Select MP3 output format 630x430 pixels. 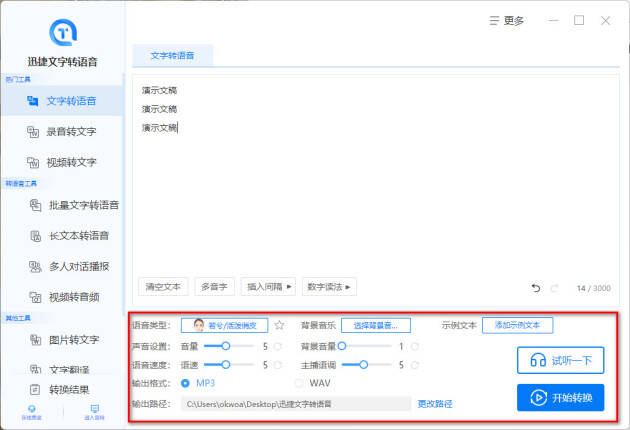(187, 383)
